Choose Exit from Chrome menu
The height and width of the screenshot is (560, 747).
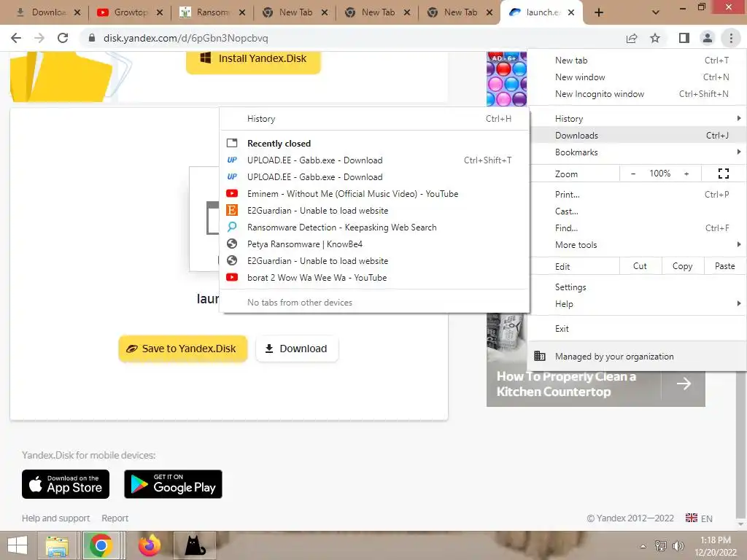click(638, 329)
